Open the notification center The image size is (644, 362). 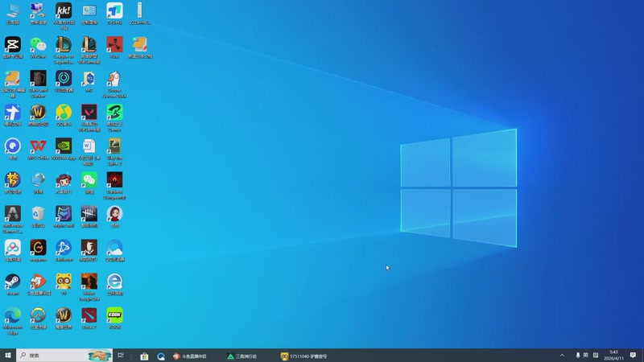click(633, 356)
